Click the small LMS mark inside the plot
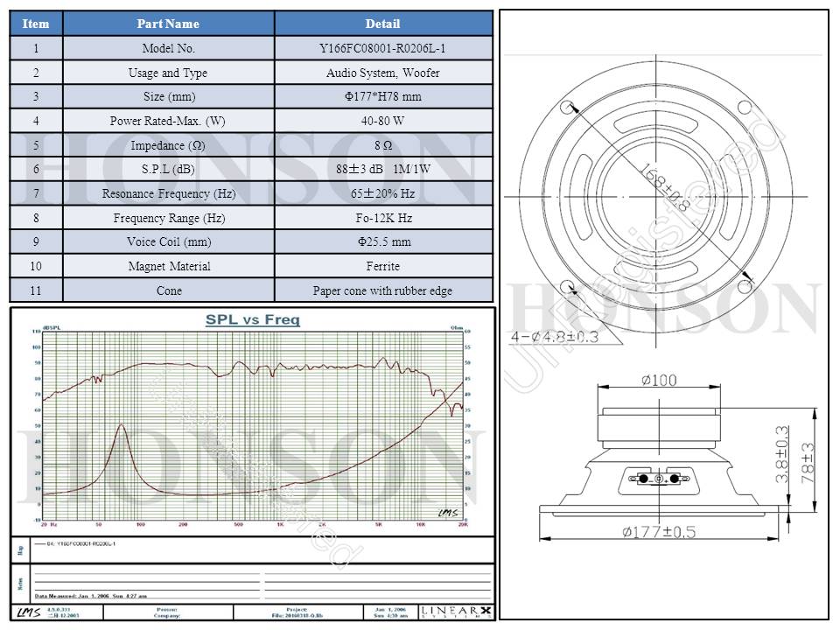Screen dimensions: 840x630 coord(447,513)
